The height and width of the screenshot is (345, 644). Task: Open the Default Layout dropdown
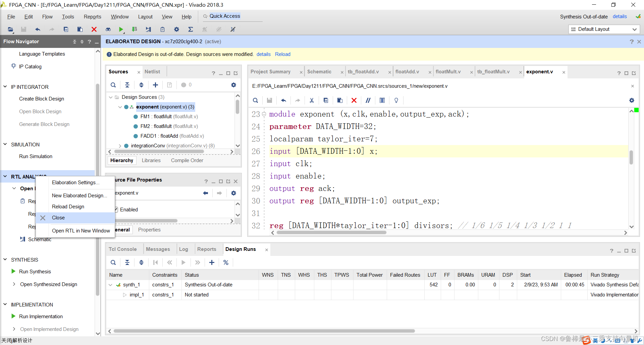[x=604, y=29]
